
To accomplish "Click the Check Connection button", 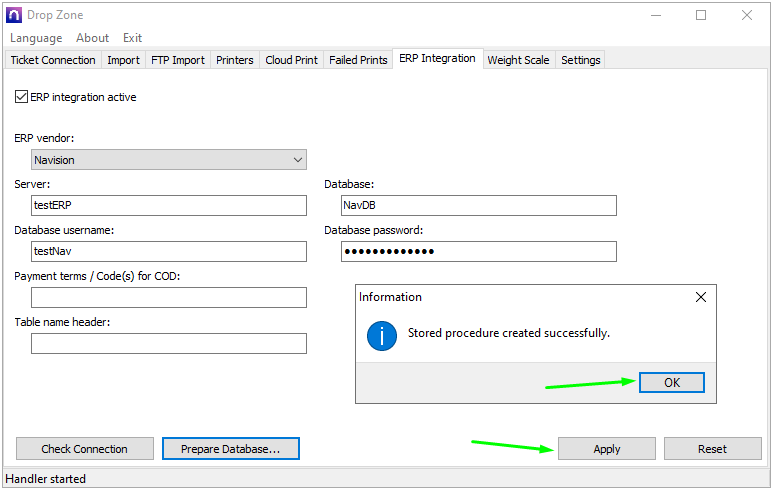I will [x=85, y=449].
